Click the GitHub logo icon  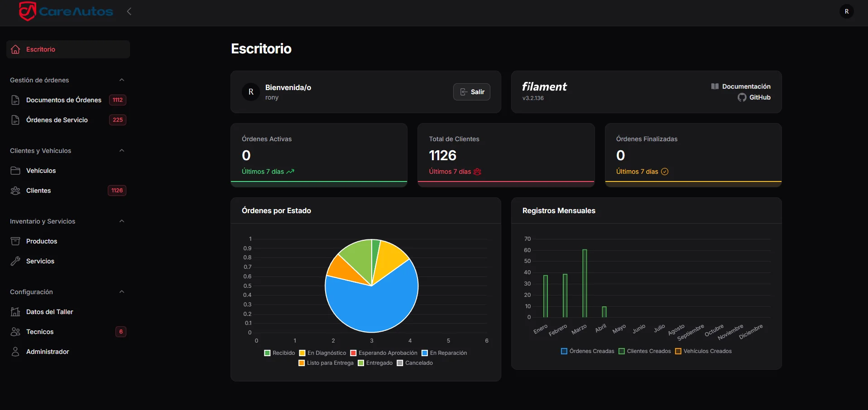742,97
